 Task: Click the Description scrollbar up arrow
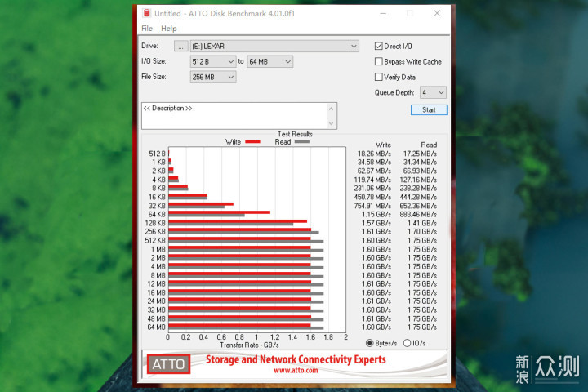click(331, 109)
